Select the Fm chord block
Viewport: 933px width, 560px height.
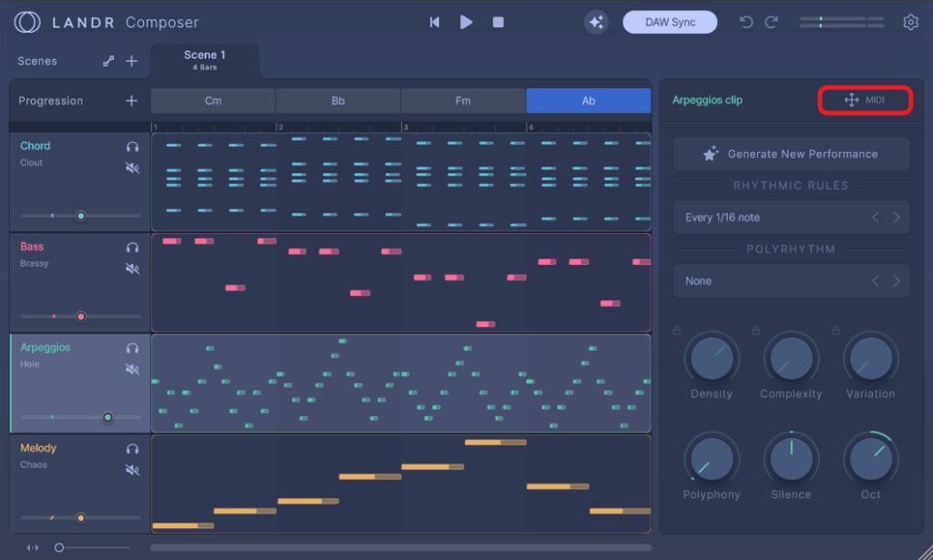click(x=463, y=100)
